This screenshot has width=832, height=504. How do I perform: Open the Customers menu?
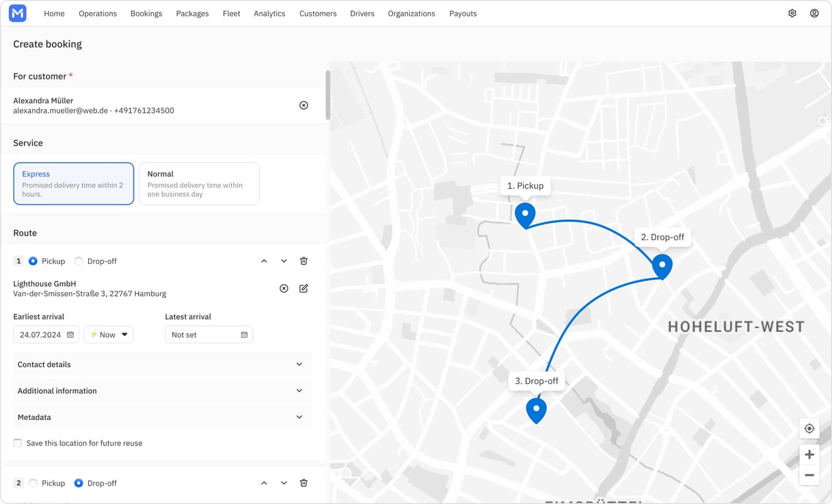[318, 13]
